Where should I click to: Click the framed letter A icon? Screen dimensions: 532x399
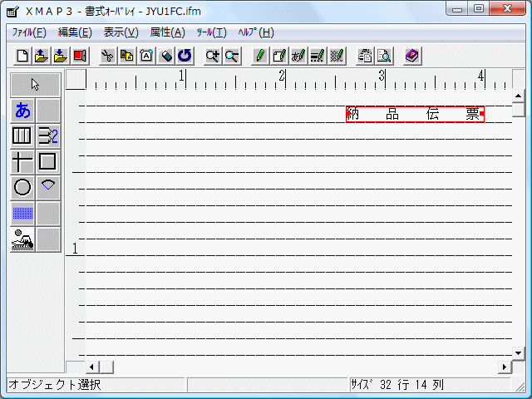point(146,56)
